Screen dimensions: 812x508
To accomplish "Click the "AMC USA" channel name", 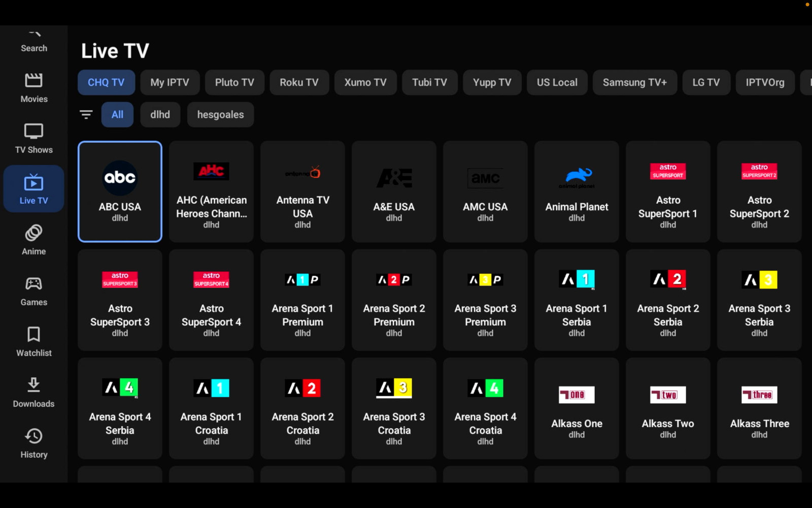I will click(485, 207).
